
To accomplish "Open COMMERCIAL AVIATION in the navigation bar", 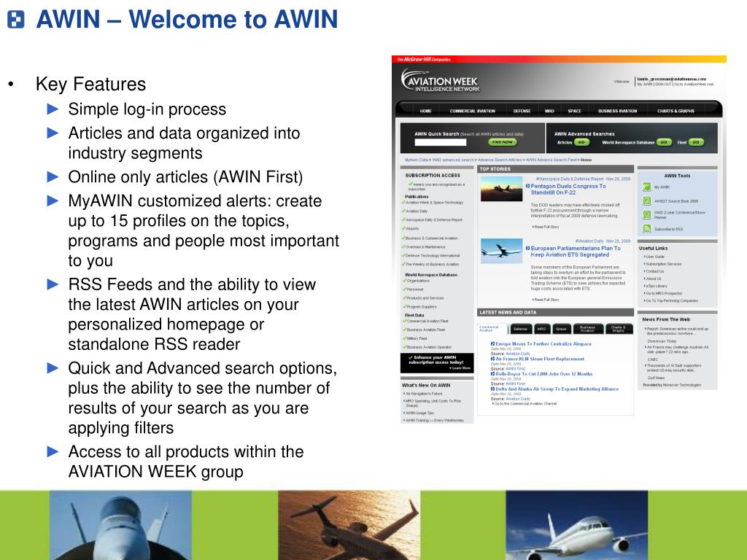I will [x=472, y=111].
